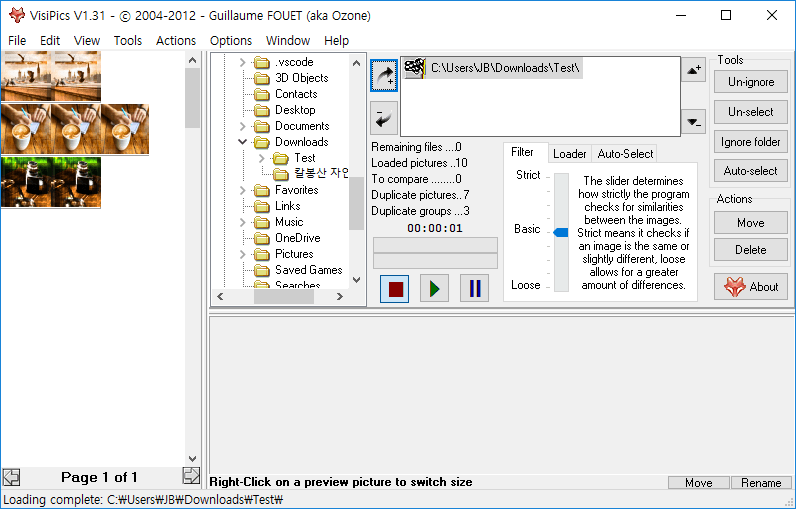Switch to the Auto-Select tab
The height and width of the screenshot is (509, 796).
[625, 154]
